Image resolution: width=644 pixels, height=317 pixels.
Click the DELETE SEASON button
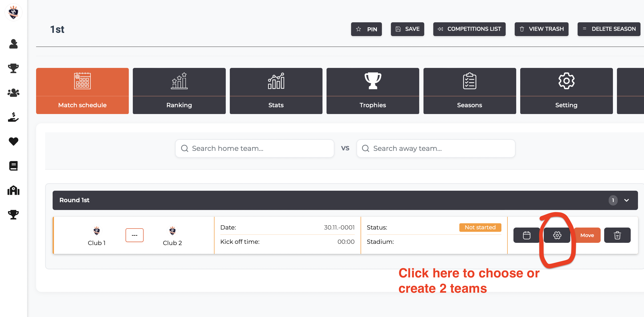pos(609,29)
